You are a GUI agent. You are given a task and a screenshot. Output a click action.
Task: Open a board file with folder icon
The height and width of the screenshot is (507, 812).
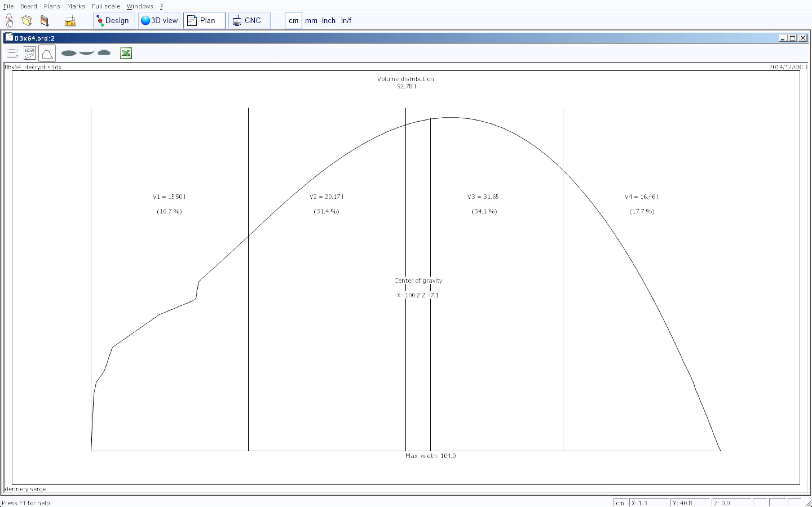pyautogui.click(x=27, y=21)
